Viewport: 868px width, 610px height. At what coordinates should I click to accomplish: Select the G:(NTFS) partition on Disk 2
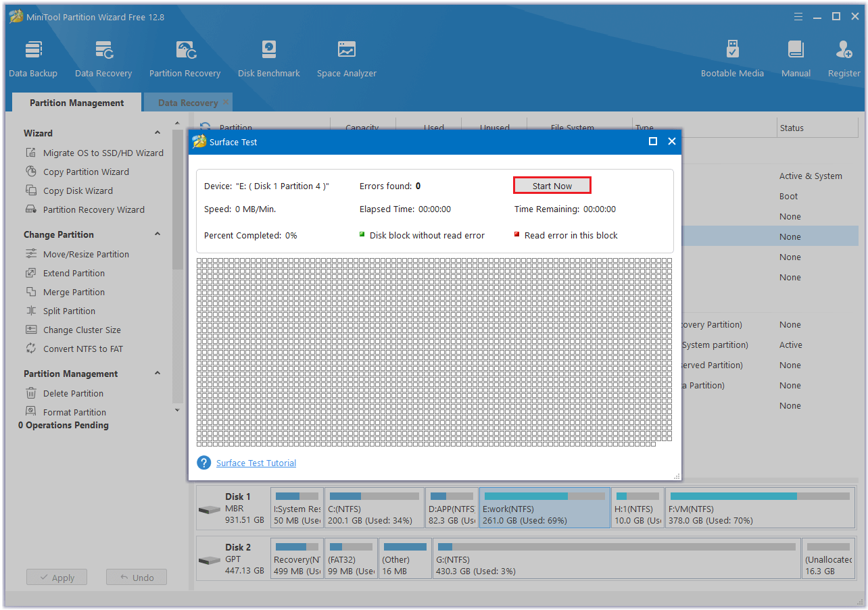617,559
